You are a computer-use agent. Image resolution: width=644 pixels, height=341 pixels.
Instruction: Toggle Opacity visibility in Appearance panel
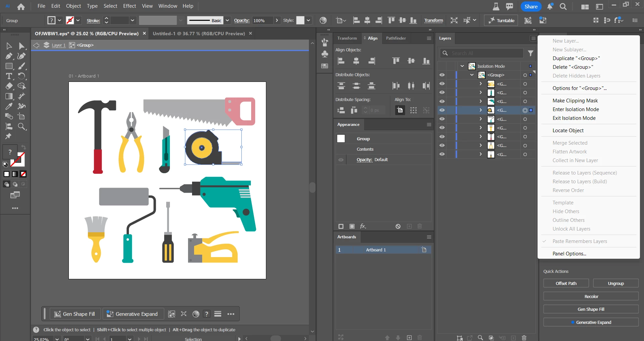click(341, 160)
